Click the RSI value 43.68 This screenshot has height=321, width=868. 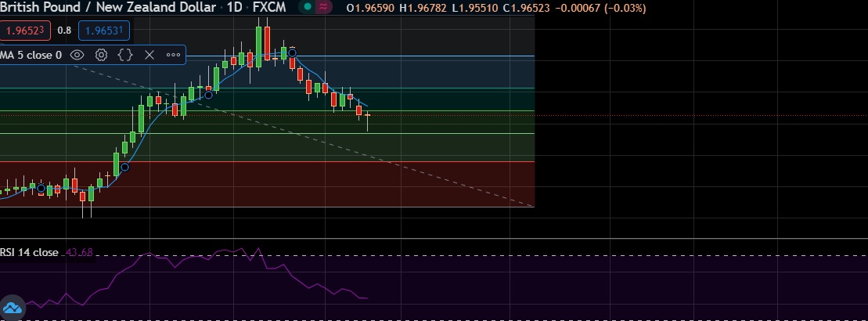point(79,252)
